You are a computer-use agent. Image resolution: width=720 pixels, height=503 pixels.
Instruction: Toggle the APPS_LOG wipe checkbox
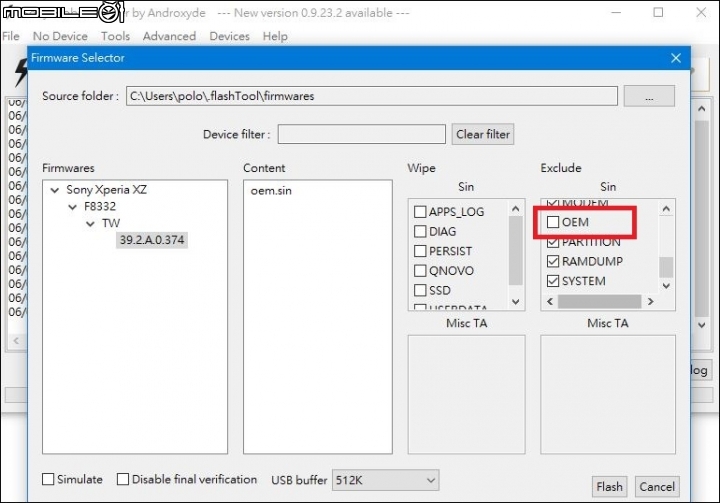click(420, 212)
